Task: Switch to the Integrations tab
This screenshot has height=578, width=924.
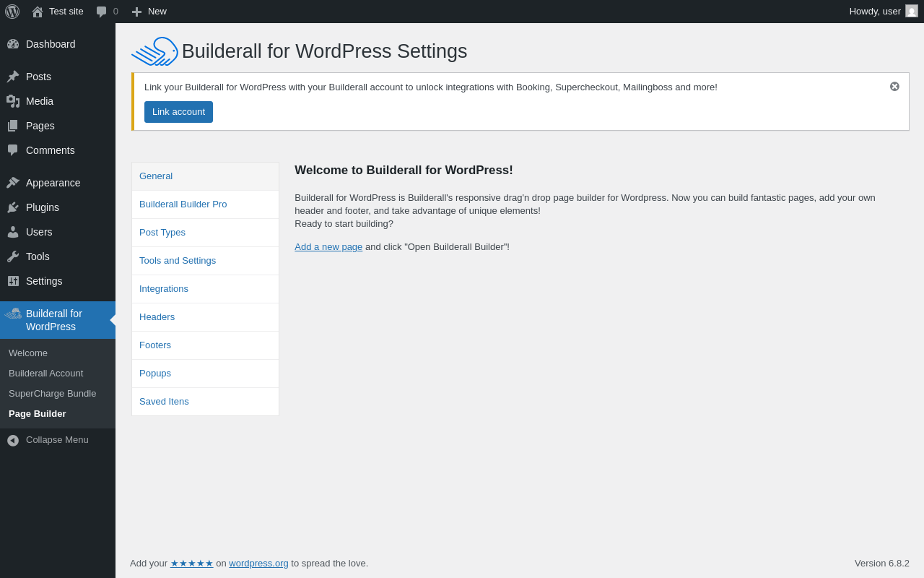Action: pos(205,289)
